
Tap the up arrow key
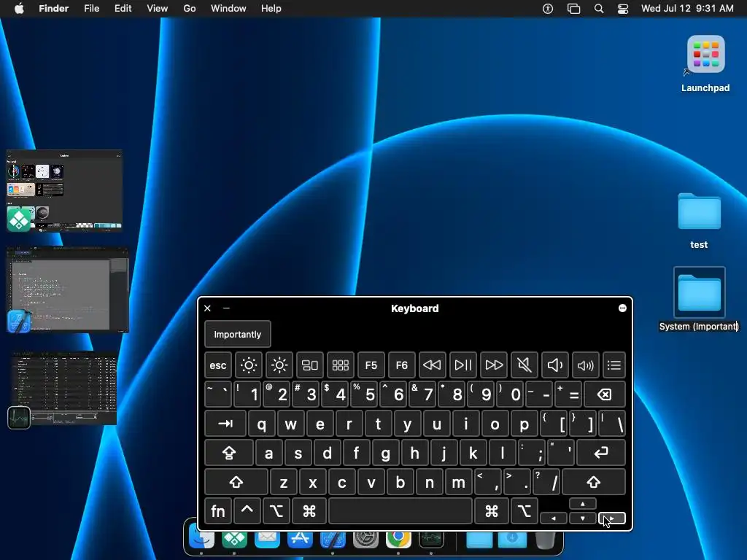coord(583,504)
